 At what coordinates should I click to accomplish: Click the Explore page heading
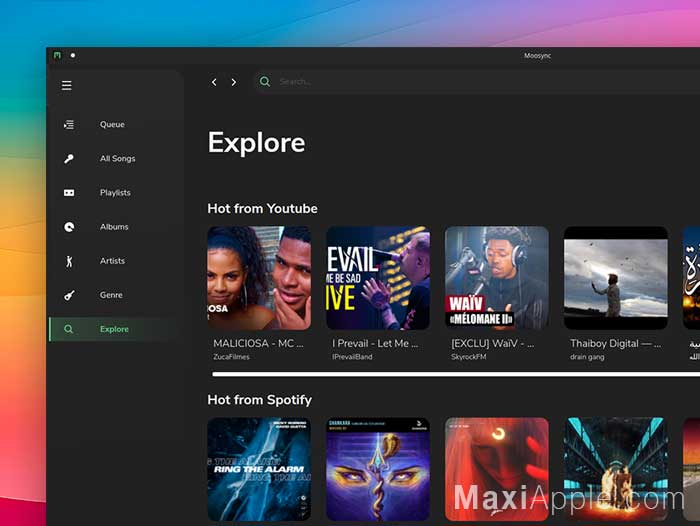click(x=256, y=142)
